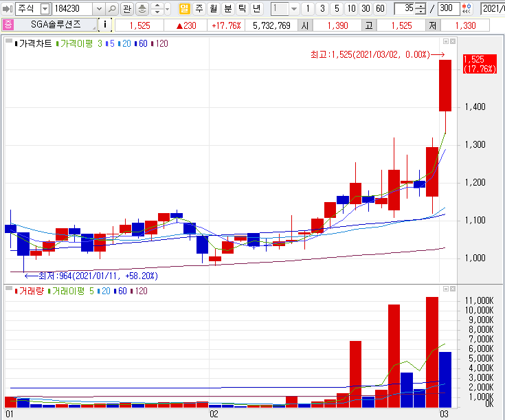Click the price chart pane menu icon
This screenshot has width=505, height=420.
tap(9, 41)
